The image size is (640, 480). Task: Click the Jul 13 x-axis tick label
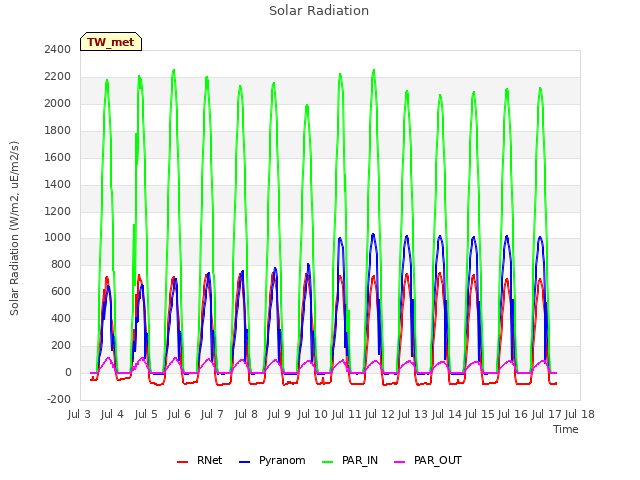(413, 414)
